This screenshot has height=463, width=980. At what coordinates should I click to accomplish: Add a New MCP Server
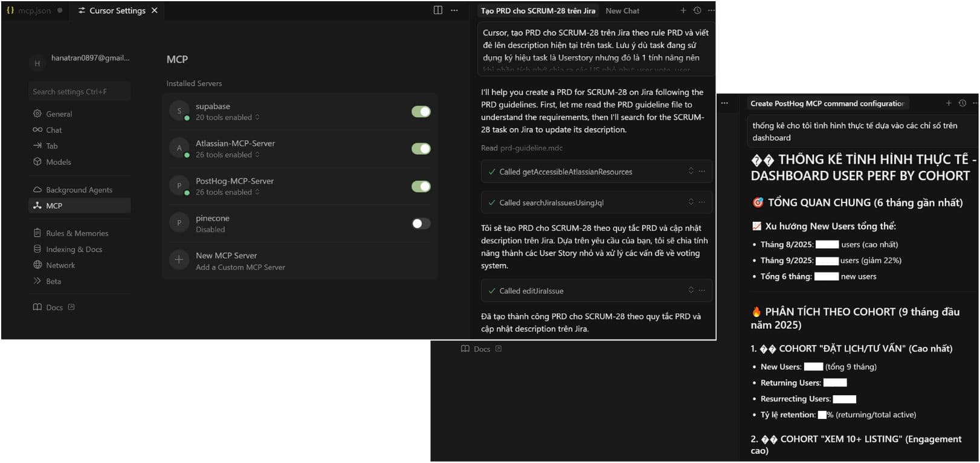tap(300, 261)
